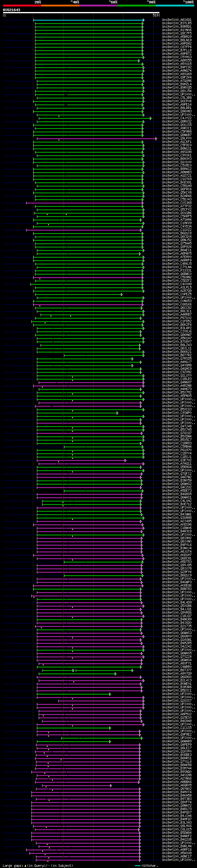Select the UniRef100_P33331 label
The width and height of the screenshot is (197, 868).
[176, 271]
